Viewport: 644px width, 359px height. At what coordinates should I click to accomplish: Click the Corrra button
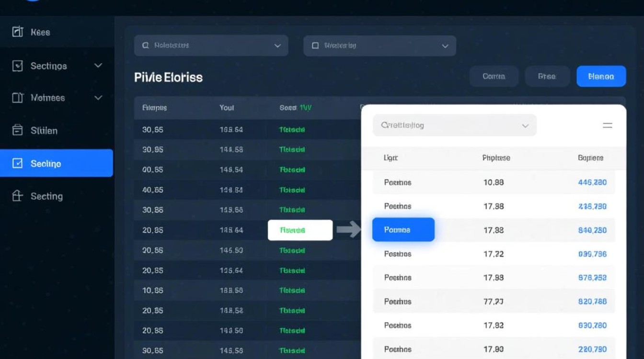[x=494, y=76]
